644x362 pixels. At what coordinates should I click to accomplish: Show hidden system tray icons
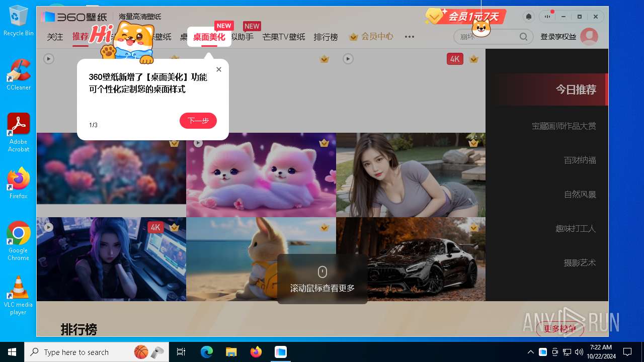point(530,352)
